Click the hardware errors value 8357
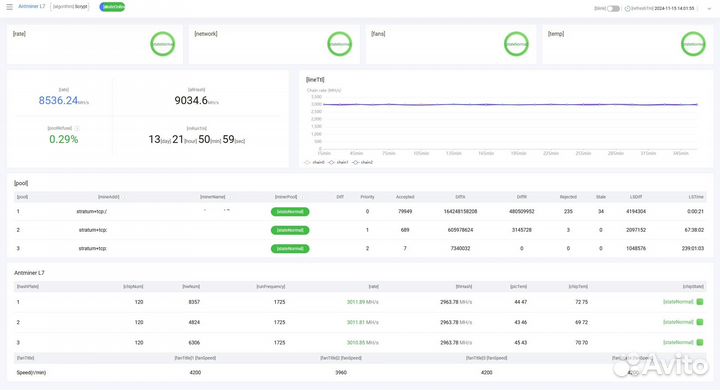This screenshot has height=390, width=720. [194, 302]
